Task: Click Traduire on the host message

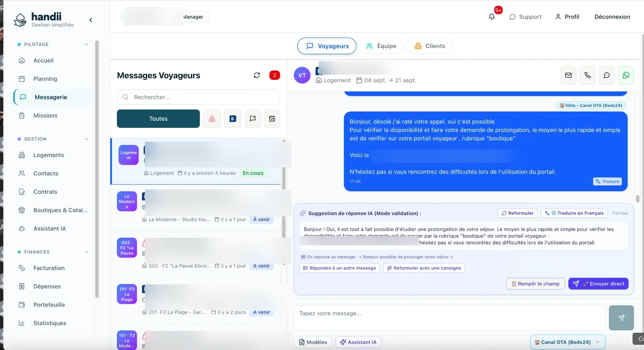Action: [x=607, y=181]
